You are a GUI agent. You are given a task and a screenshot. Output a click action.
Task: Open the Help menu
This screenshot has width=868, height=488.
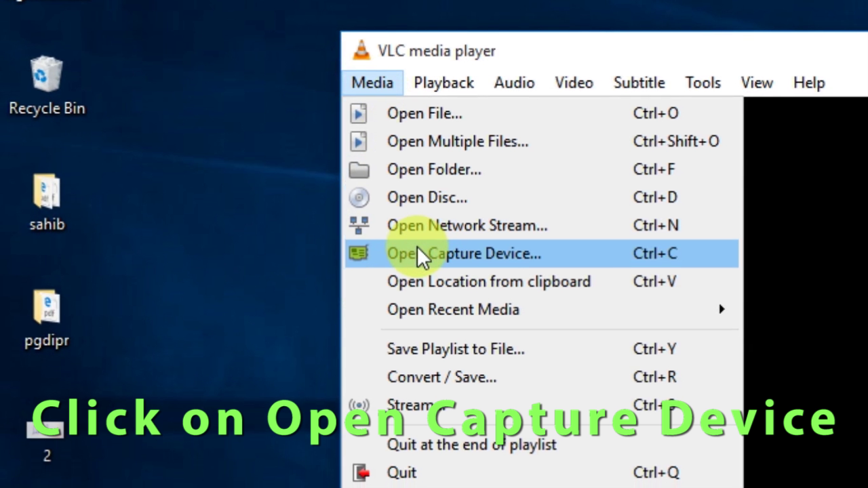[x=809, y=83]
